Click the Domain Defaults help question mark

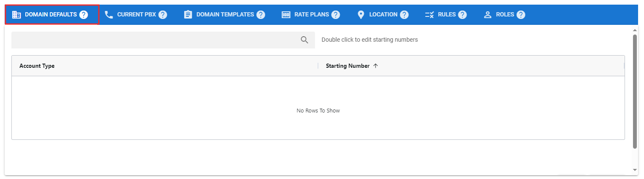point(84,15)
